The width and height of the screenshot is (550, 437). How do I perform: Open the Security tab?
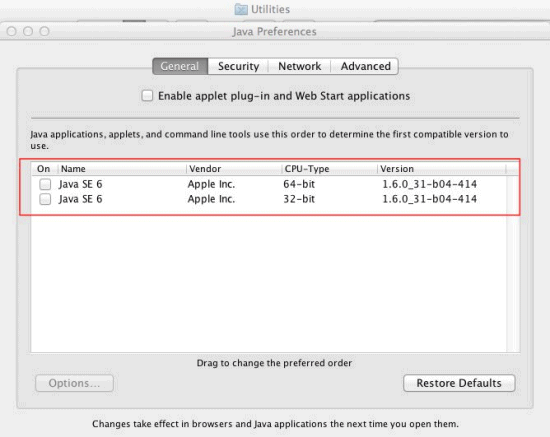(x=239, y=66)
